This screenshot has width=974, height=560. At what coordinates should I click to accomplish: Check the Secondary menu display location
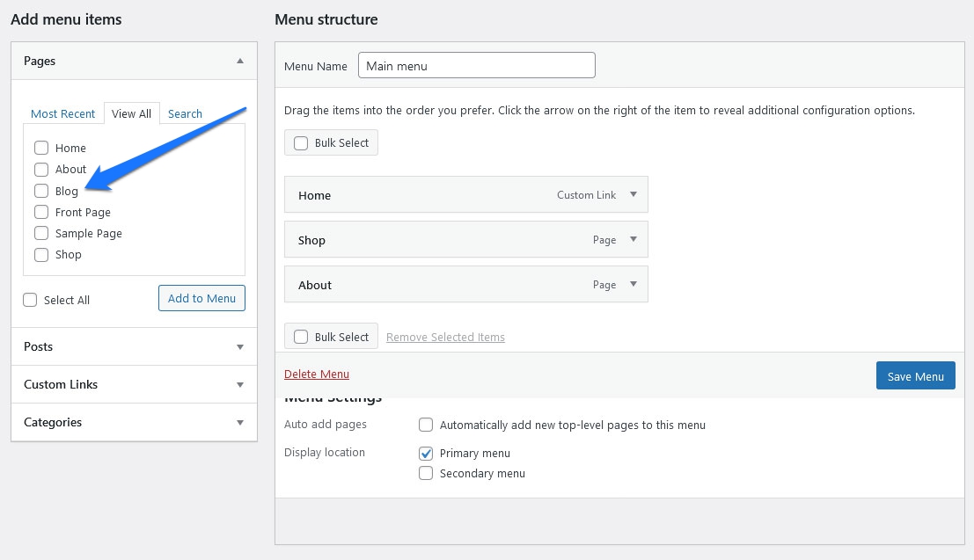pos(426,473)
